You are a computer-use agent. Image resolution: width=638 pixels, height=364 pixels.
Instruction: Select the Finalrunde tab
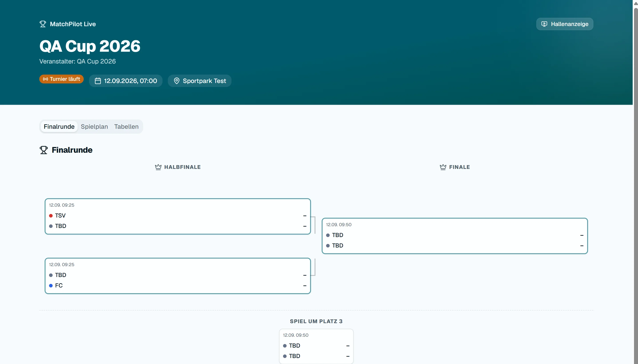pos(59,127)
